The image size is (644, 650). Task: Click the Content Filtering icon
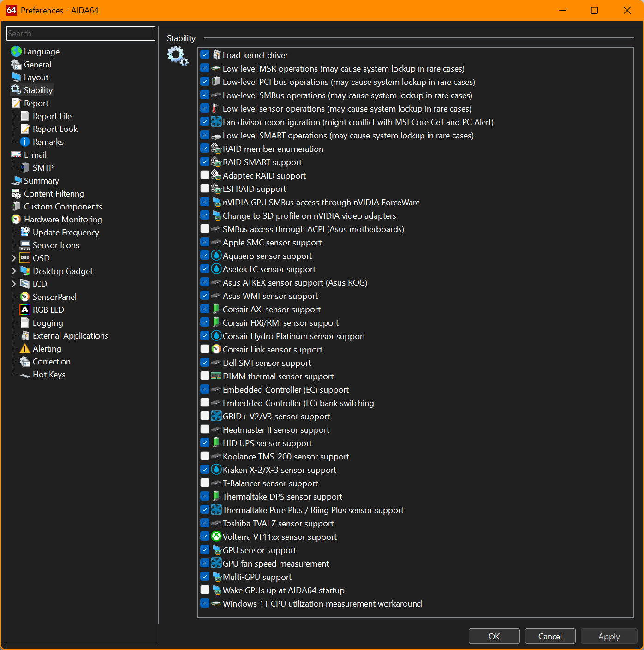pyautogui.click(x=16, y=194)
